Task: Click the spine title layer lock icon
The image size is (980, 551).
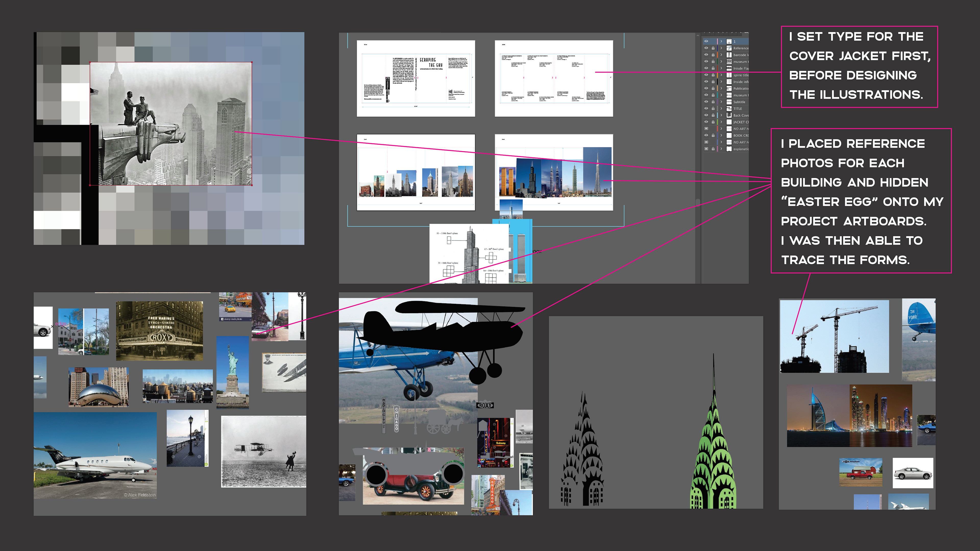Action: point(713,75)
